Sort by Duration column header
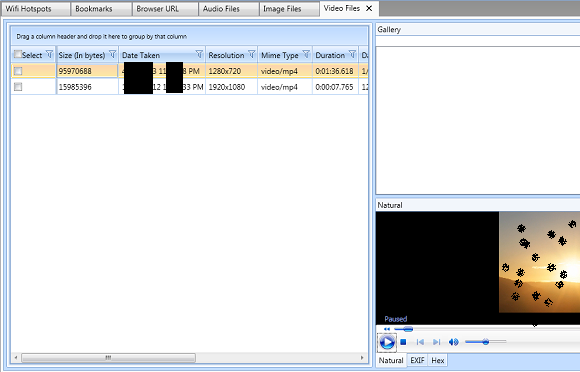Image resolution: width=580 pixels, height=372 pixels. (x=330, y=55)
